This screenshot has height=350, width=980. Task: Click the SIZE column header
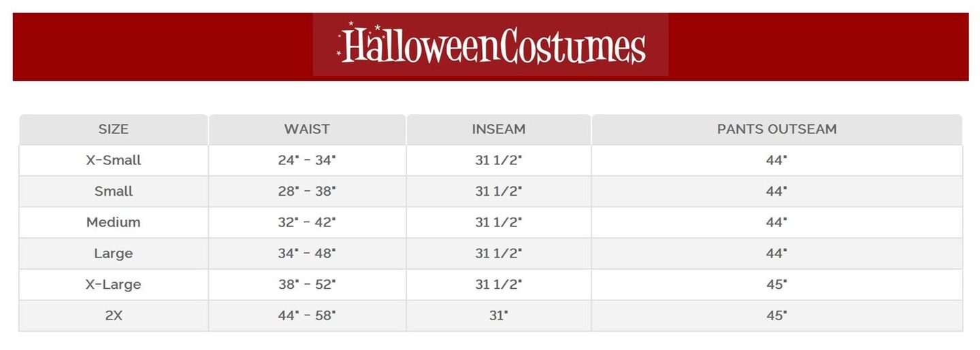(113, 129)
